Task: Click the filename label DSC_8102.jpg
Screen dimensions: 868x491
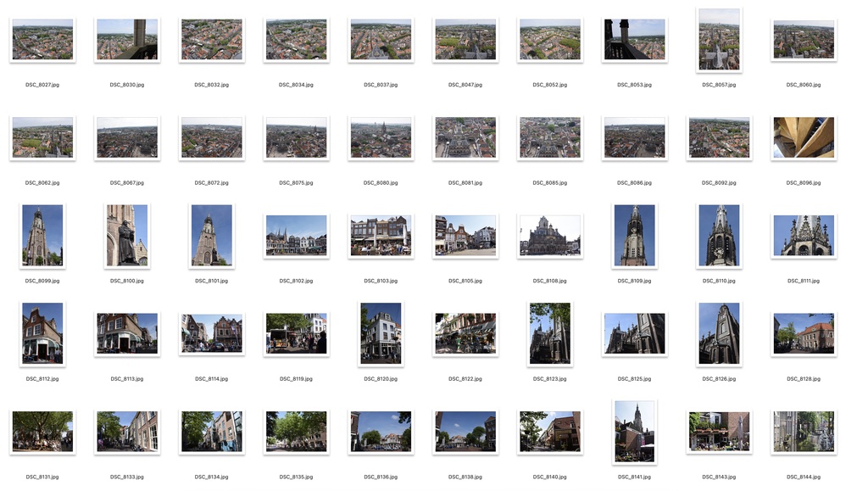Action: [x=296, y=281]
